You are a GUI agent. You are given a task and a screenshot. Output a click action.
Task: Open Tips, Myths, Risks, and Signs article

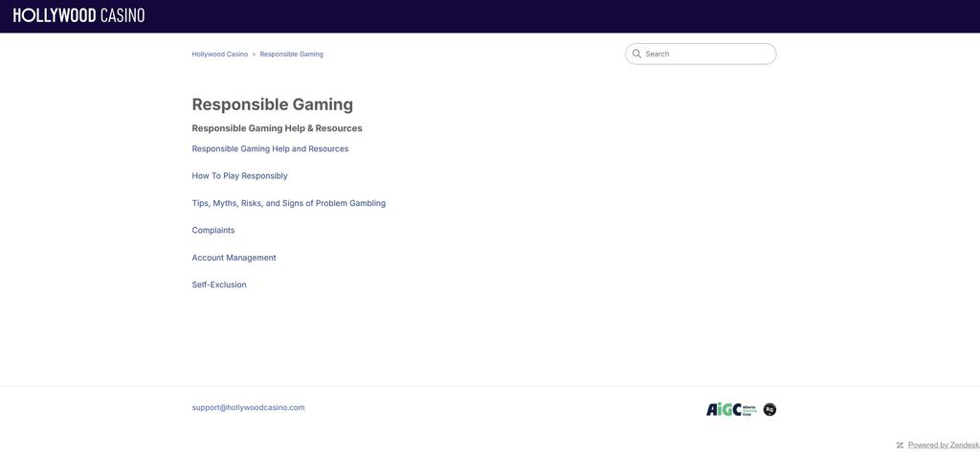click(x=289, y=203)
